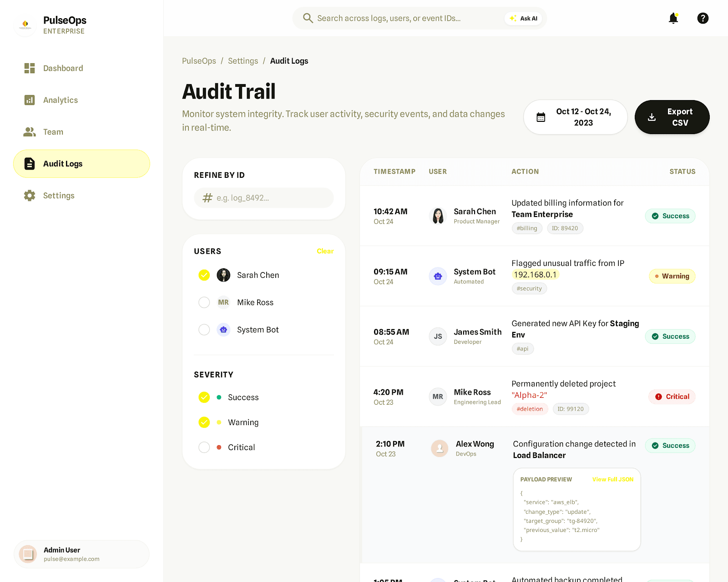Click the notifications bell icon
728x582 pixels.
pyautogui.click(x=674, y=18)
